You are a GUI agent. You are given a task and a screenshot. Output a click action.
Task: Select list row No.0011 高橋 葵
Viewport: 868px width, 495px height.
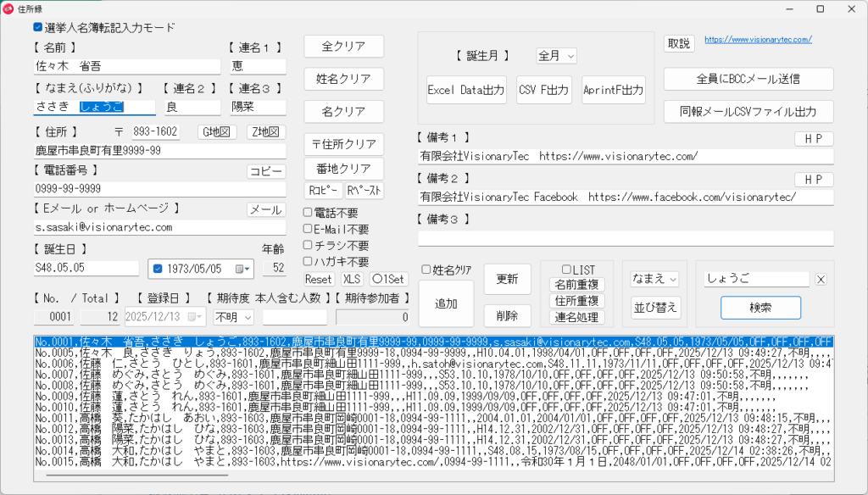[339, 417]
